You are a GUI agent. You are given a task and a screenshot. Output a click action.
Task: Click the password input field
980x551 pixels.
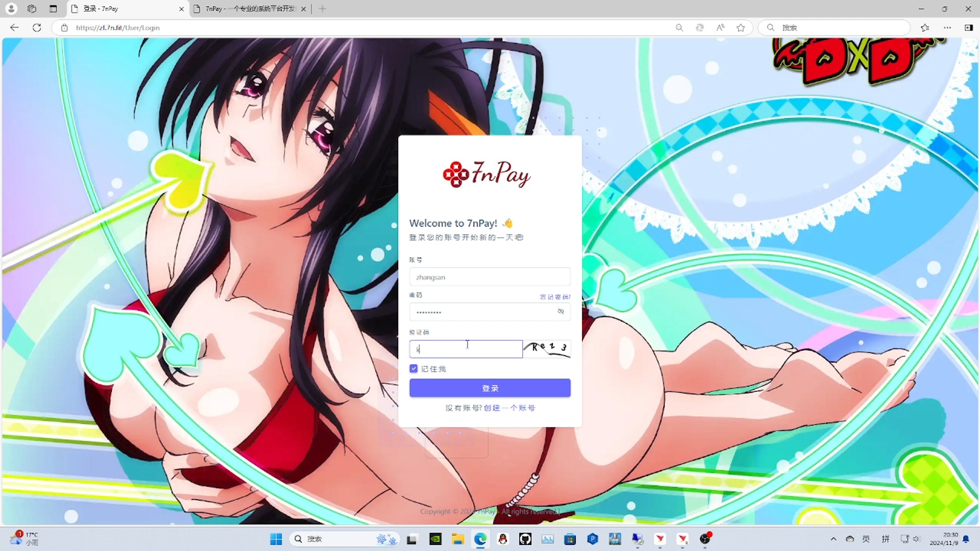click(x=489, y=312)
